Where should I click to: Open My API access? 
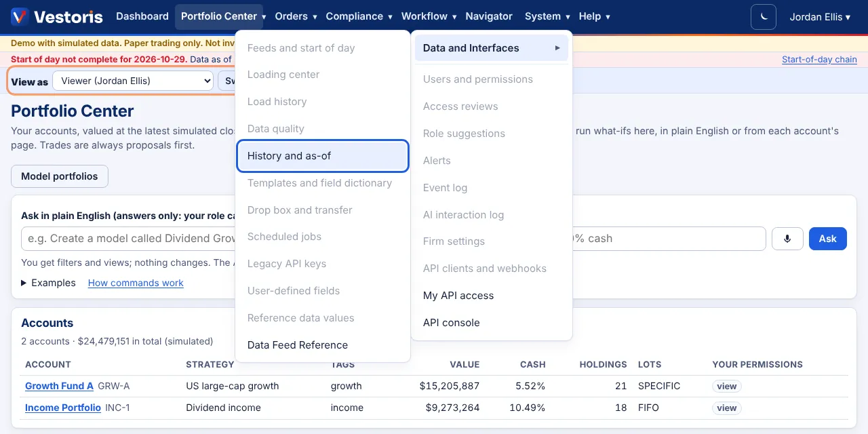pyautogui.click(x=492, y=296)
